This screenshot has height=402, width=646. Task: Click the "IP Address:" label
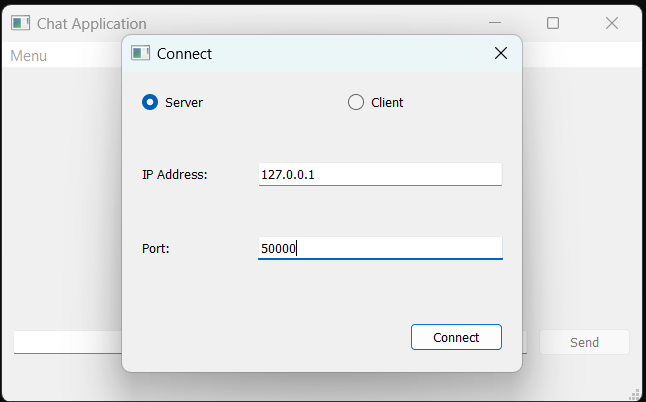(175, 175)
